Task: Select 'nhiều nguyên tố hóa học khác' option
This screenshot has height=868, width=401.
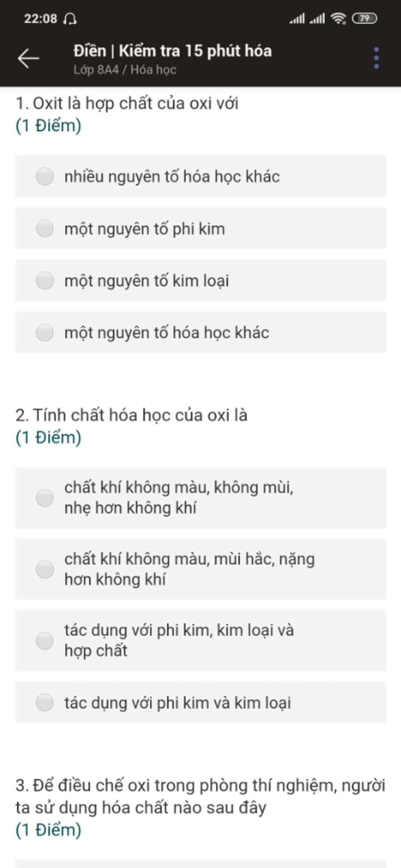Action: click(x=45, y=176)
